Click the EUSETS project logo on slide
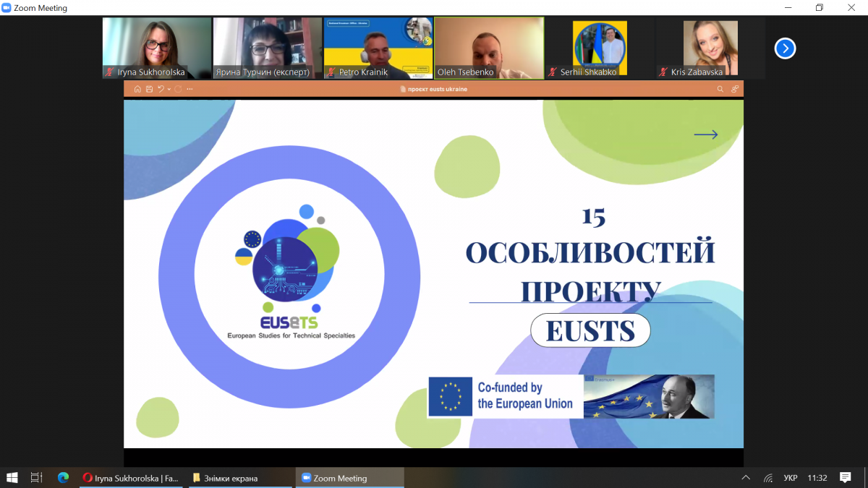This screenshot has height=488, width=868. [x=290, y=272]
